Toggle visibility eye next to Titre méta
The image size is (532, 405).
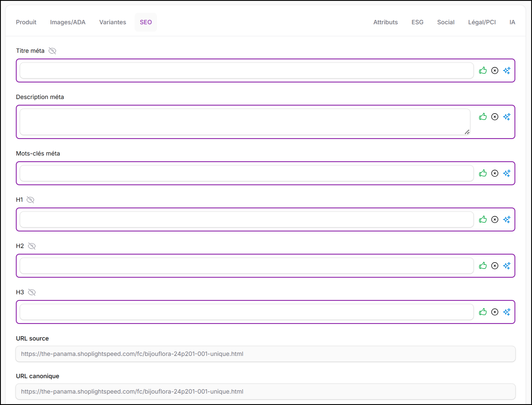(52, 51)
